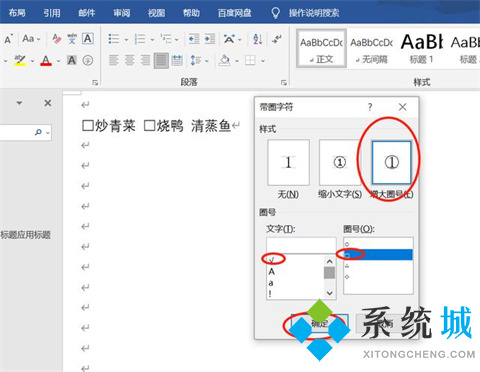Apply the red font color
480x372 pixels.
(x=46, y=60)
